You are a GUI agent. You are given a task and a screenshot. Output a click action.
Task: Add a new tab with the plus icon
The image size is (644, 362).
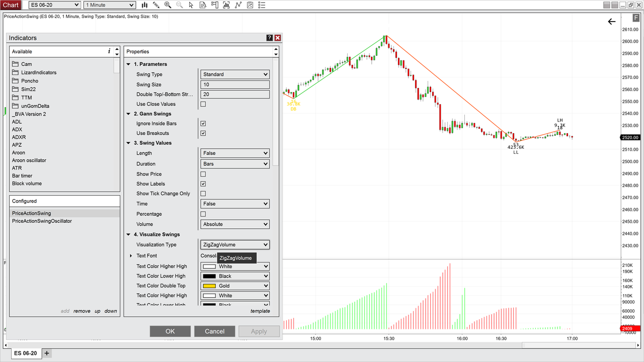[47, 353]
